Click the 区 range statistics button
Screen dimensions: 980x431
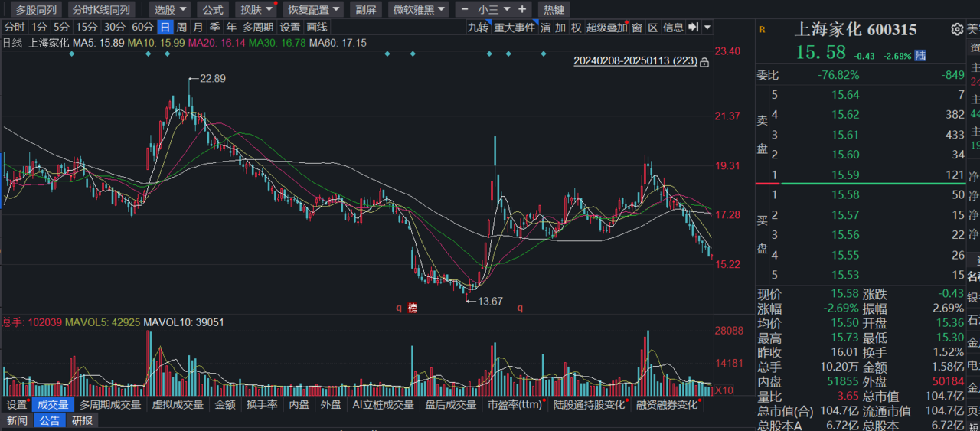(x=653, y=28)
